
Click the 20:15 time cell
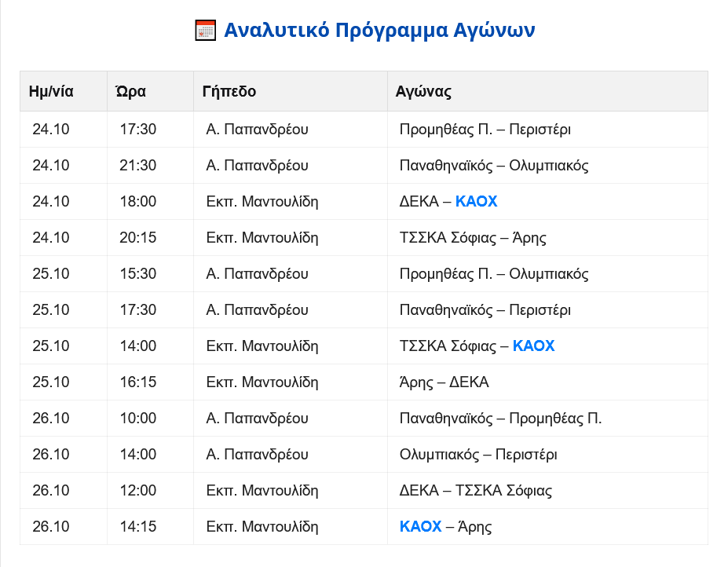coord(138,238)
